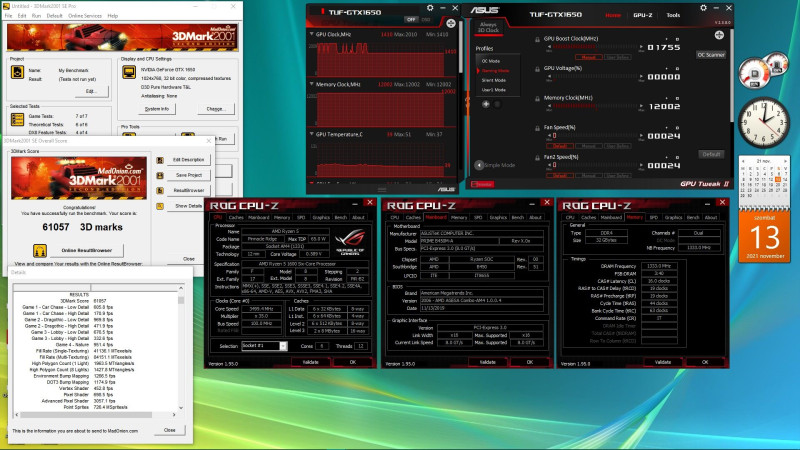
Task: Increase Fan Speed with right arrow
Action: (x=641, y=136)
